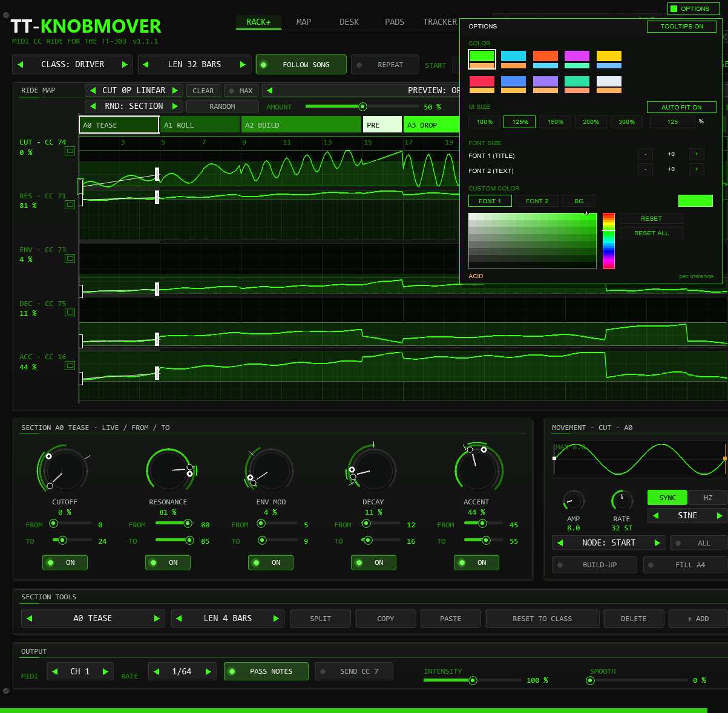Open the NODE: START selector

tap(609, 543)
